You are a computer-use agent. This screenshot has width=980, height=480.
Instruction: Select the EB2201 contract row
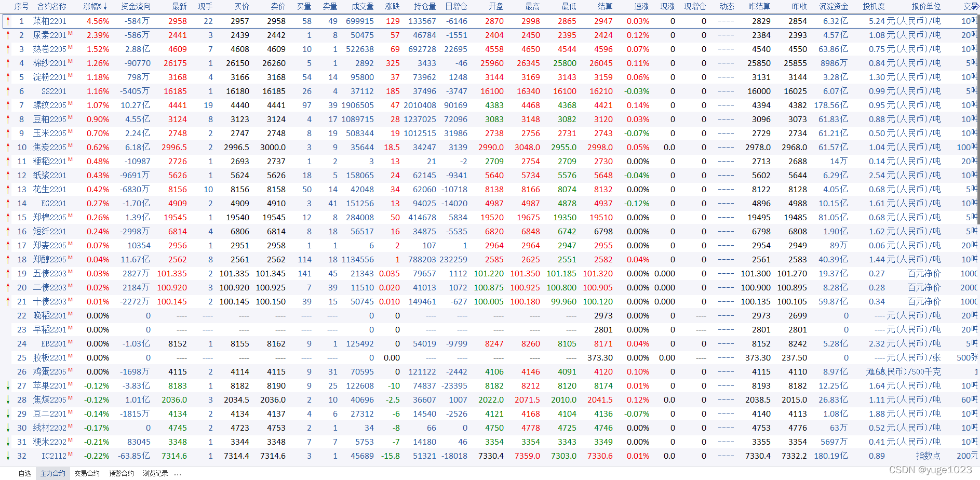tap(490, 344)
